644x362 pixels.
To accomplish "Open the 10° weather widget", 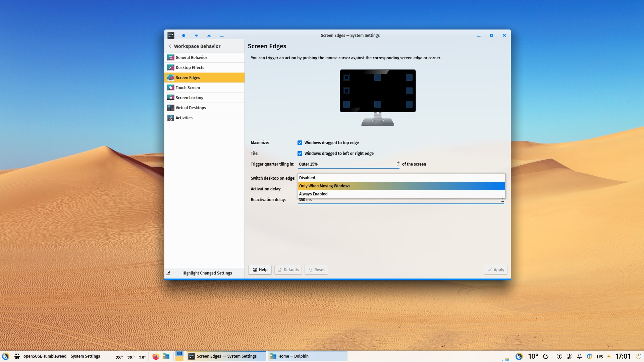I will tap(533, 356).
